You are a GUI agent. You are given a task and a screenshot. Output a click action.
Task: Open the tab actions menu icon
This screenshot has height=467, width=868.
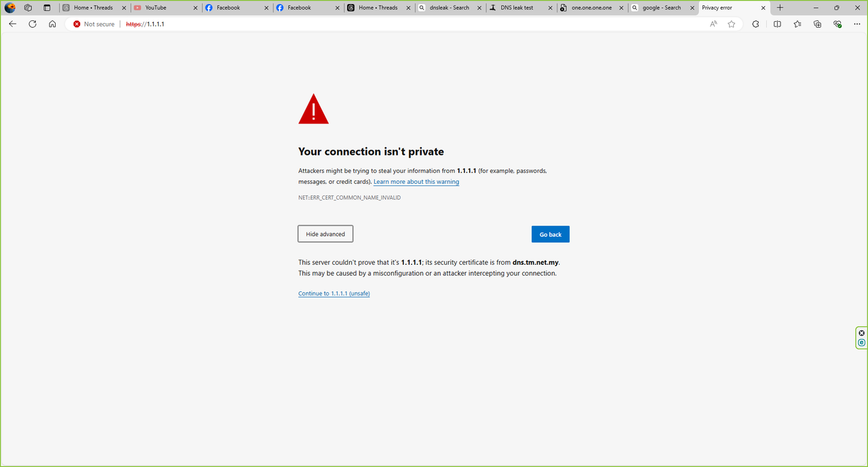coord(47,8)
